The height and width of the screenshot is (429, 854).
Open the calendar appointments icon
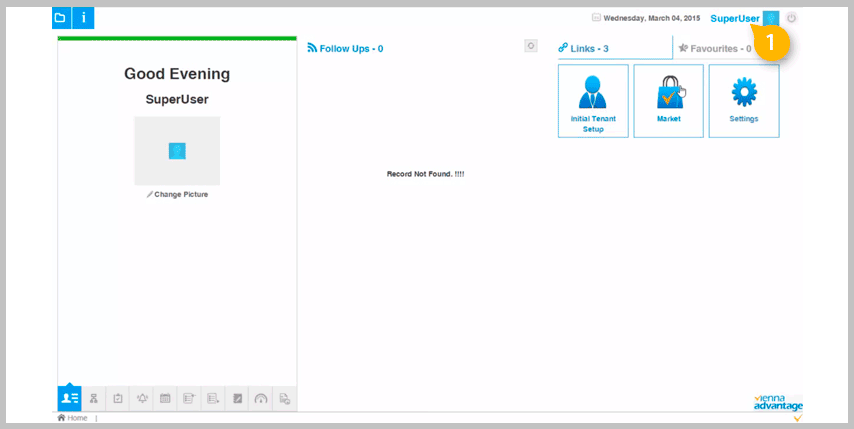165,399
